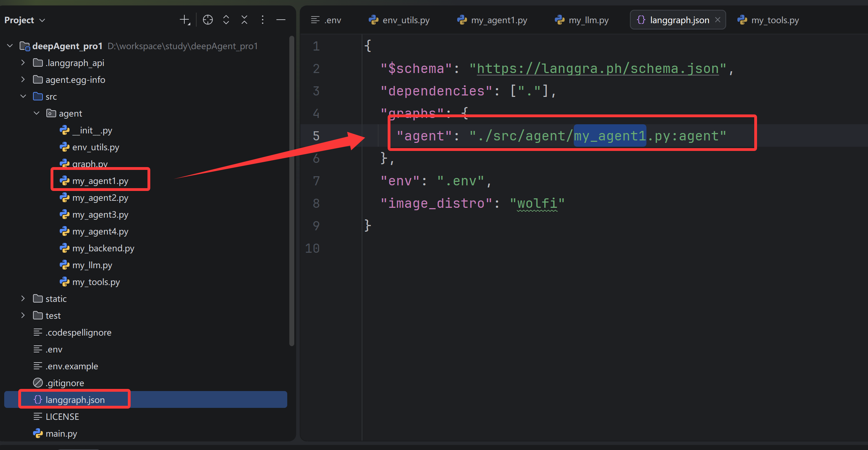
Task: Click the src folder icon
Action: point(38,96)
